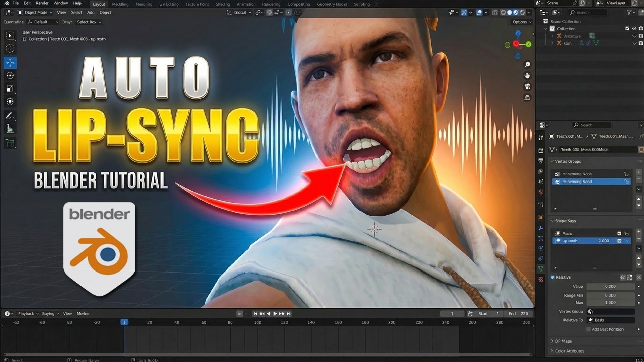Toggle the Basis shape key row checkbox
Image resolution: width=644 pixels, height=362 pixels.
point(619,233)
